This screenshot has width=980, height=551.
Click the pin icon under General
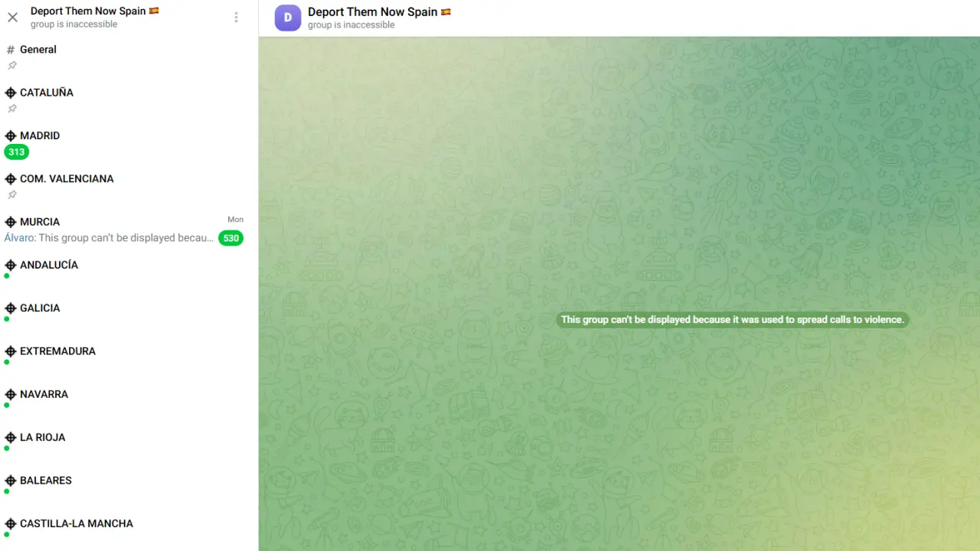[11, 66]
